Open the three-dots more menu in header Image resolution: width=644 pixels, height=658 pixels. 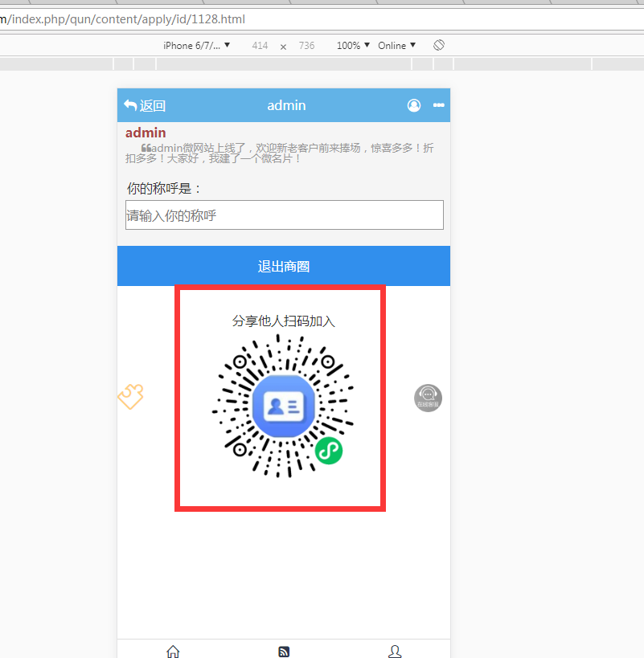[439, 105]
